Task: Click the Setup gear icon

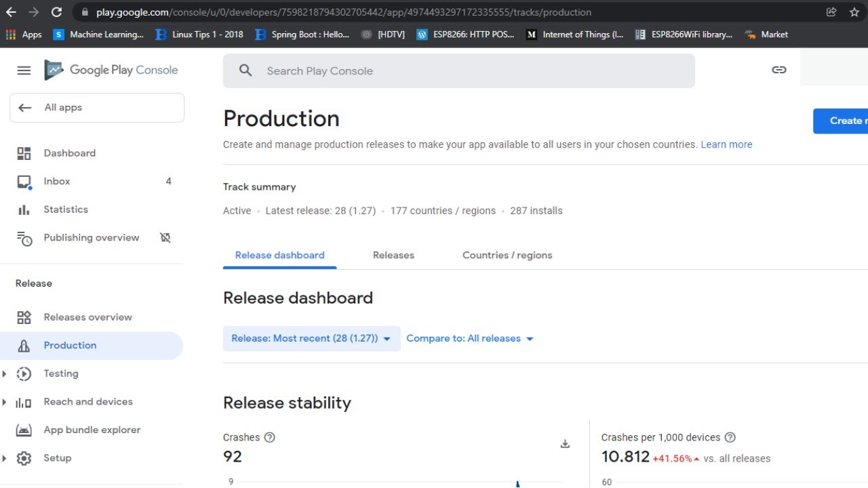Action: [24, 459]
